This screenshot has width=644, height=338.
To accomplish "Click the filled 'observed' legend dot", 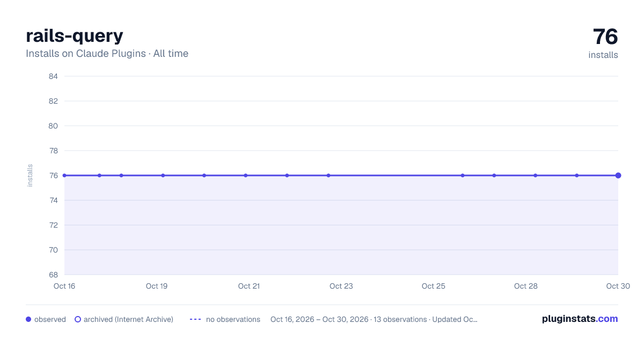I will coord(28,319).
